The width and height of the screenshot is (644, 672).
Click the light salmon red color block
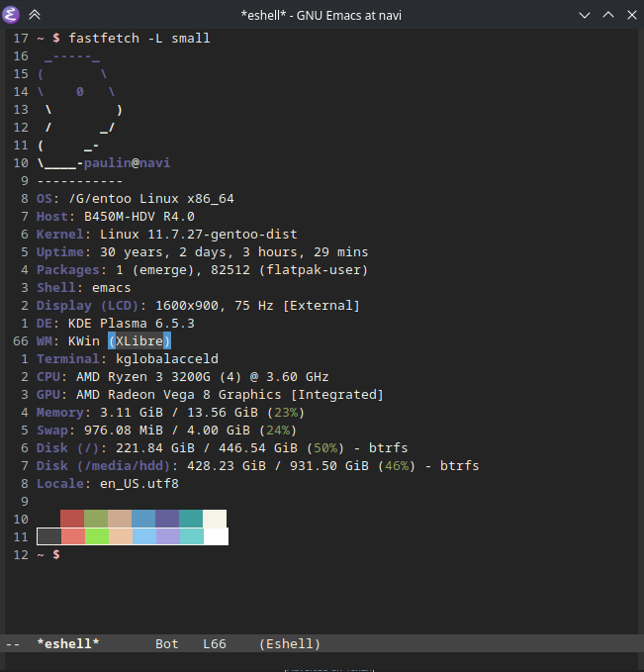tap(73, 536)
